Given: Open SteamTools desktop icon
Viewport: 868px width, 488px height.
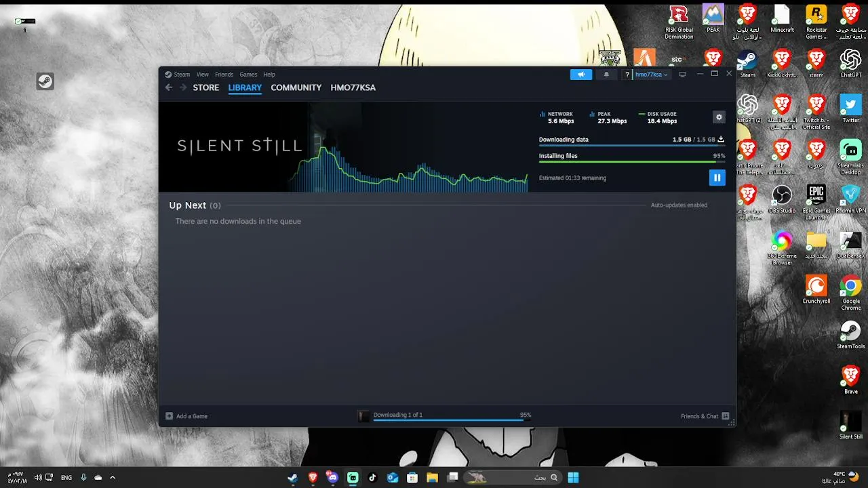Looking at the screenshot, I should (850, 335).
